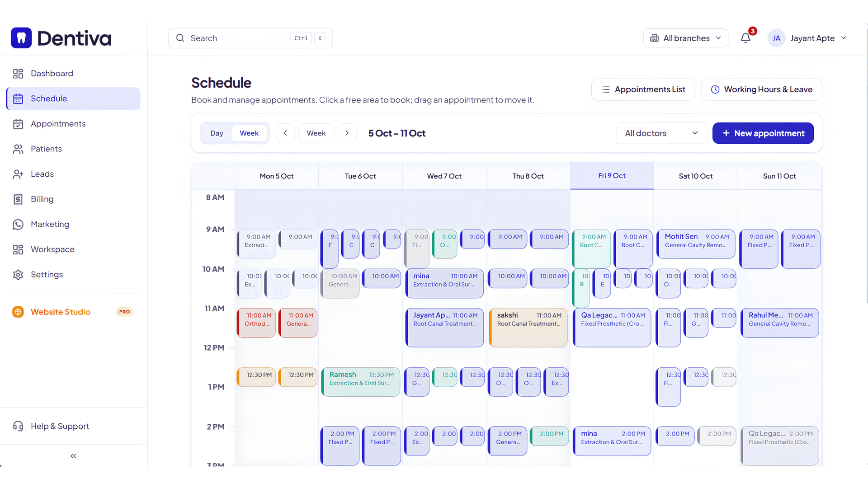The height and width of the screenshot is (488, 868).
Task: Open Rahul Me... 11:00 AM appointment
Action: point(779,323)
